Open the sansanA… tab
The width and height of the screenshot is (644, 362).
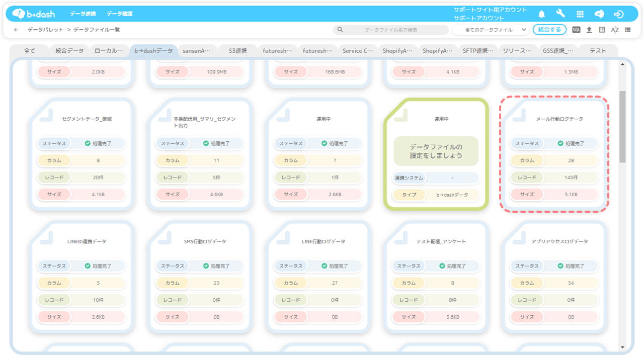pos(197,51)
